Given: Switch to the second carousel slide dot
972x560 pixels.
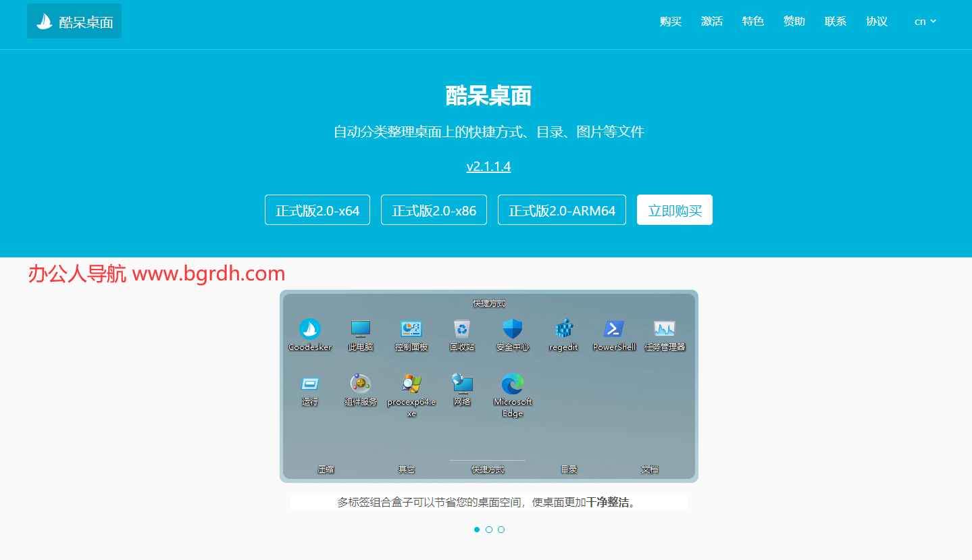Looking at the screenshot, I should click(x=489, y=530).
